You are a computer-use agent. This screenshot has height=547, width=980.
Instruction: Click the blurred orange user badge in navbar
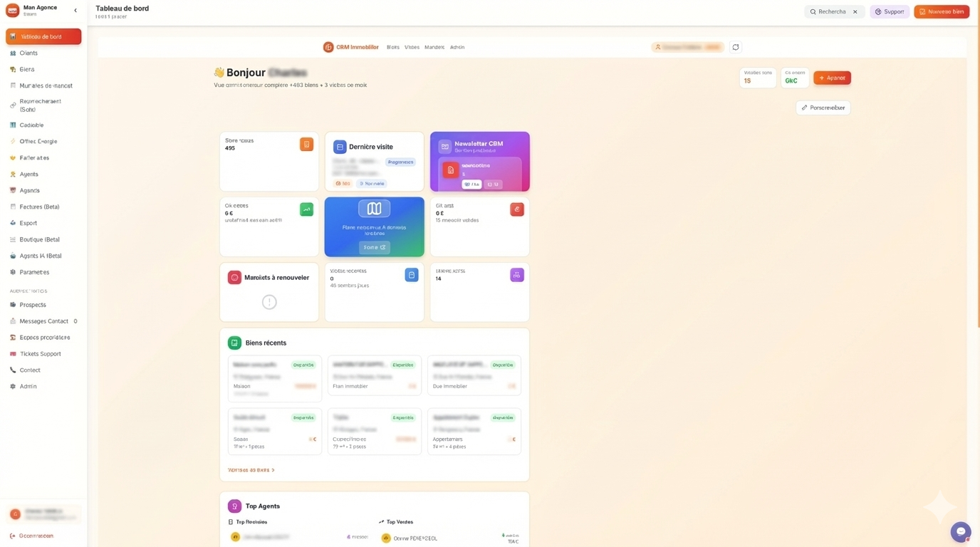(687, 47)
